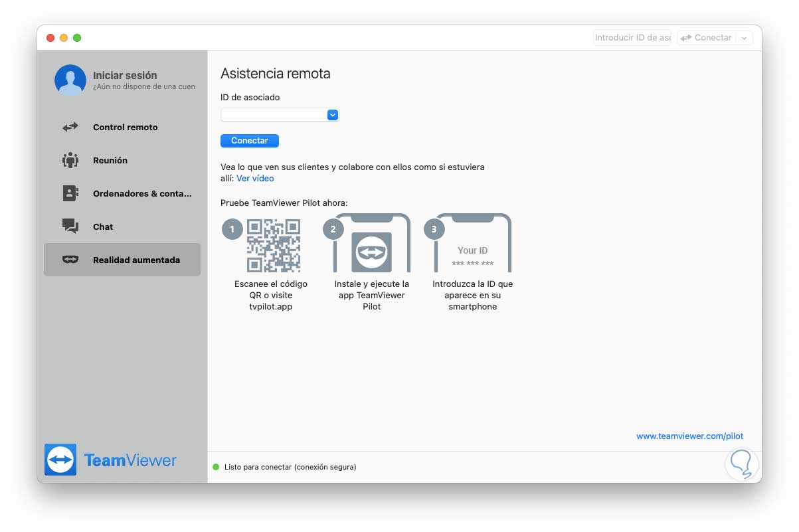This screenshot has height=532, width=799.
Task: Click the Control remoto arrows icon
Action: (x=70, y=127)
